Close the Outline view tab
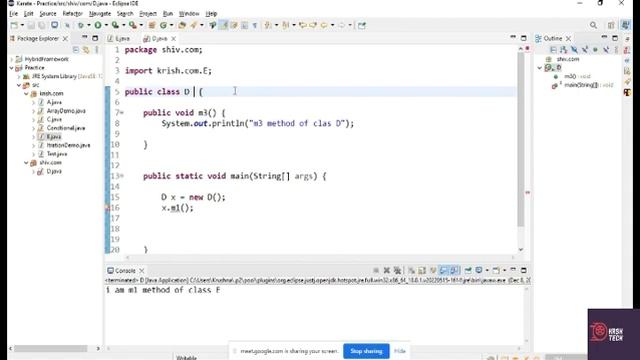 click(568, 38)
